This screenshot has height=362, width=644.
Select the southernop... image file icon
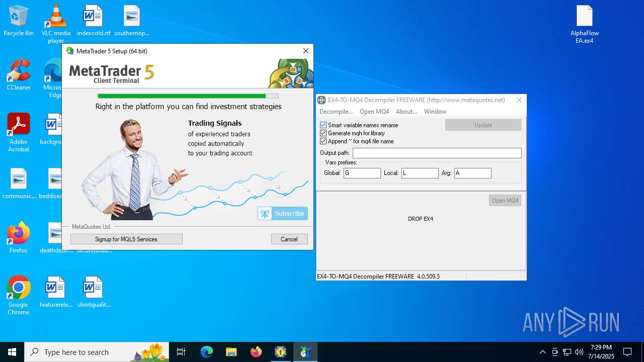coord(132,21)
